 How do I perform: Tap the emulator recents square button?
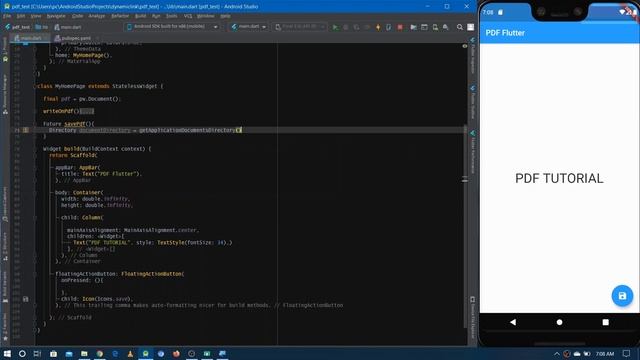pyautogui.click(x=606, y=322)
